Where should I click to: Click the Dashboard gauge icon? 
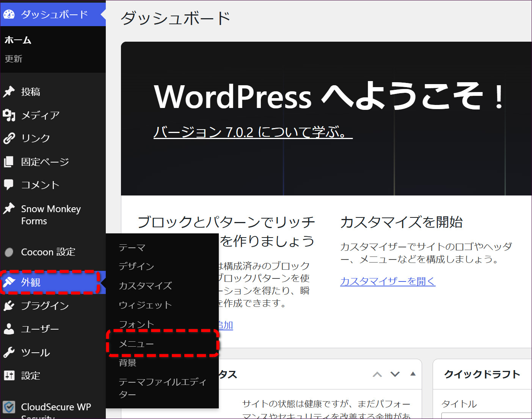(9, 14)
